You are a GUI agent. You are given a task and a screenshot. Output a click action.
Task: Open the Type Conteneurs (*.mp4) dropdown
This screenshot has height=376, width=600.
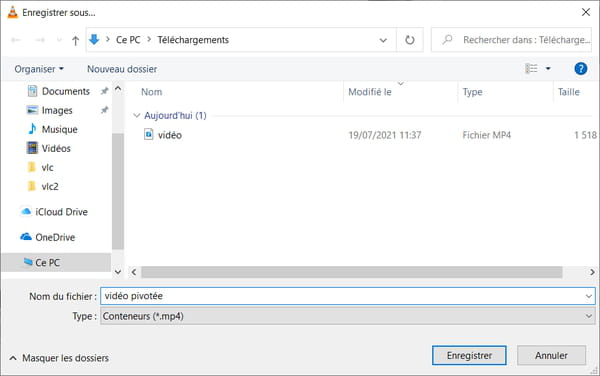pos(348,316)
